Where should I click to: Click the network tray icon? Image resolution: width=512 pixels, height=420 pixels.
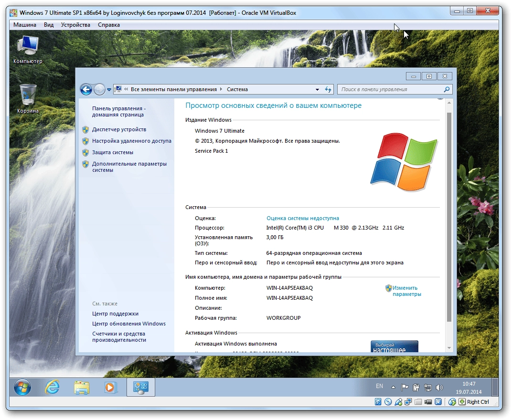[428, 388]
